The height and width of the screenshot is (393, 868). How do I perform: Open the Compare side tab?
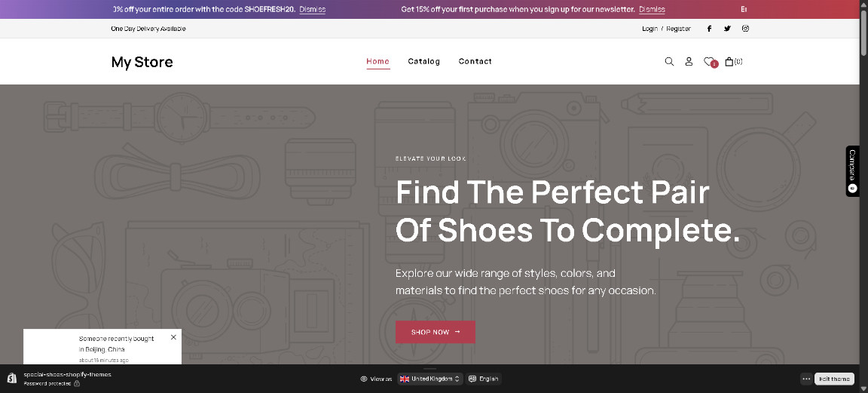click(x=852, y=171)
